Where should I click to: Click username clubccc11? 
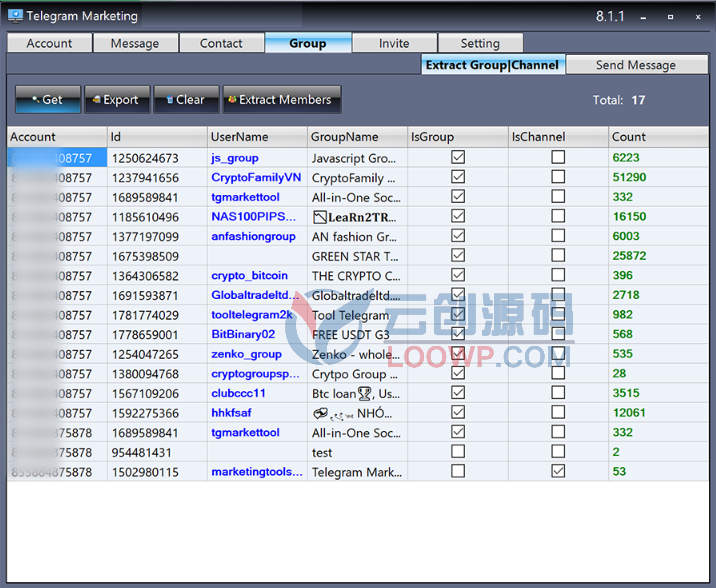[x=238, y=393]
